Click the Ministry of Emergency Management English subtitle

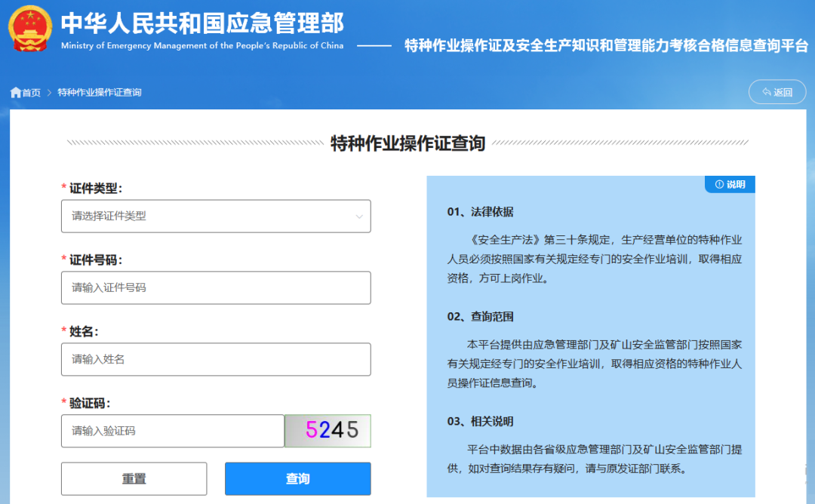click(202, 46)
